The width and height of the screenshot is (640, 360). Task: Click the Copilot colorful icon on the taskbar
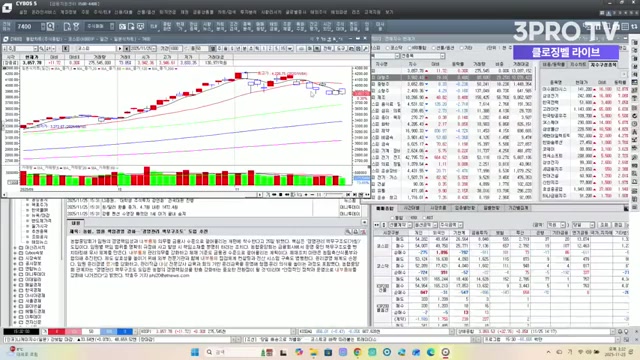(x=299, y=352)
